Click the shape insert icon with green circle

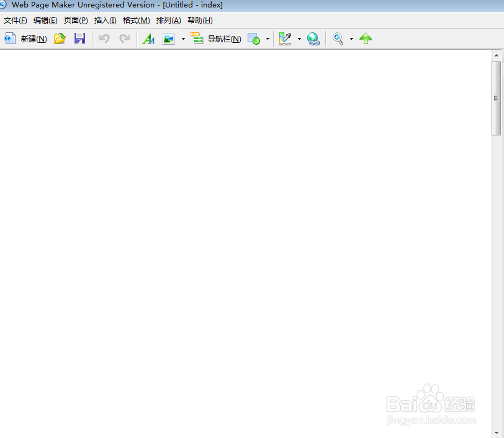click(x=254, y=39)
